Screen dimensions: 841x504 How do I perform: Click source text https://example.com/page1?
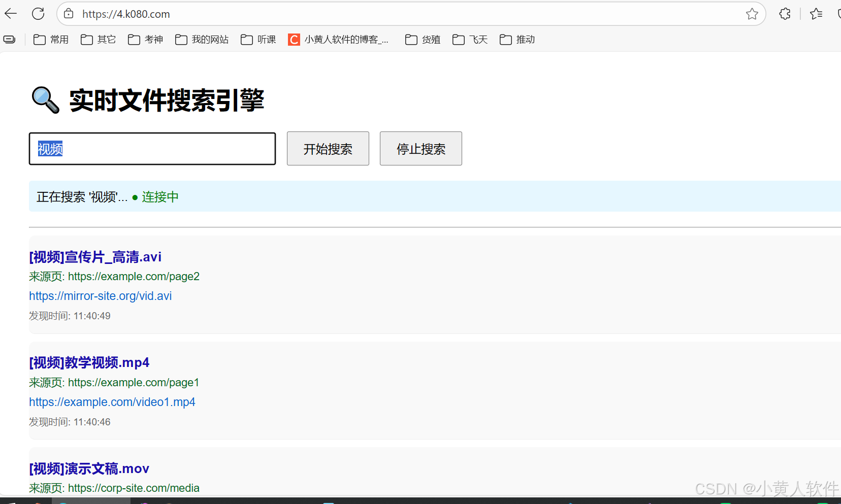[x=134, y=383]
